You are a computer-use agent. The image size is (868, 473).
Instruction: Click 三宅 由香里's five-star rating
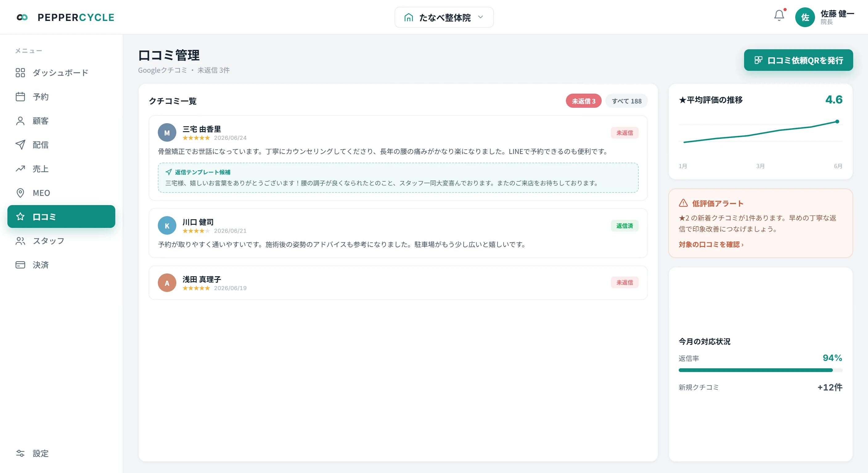tap(196, 138)
